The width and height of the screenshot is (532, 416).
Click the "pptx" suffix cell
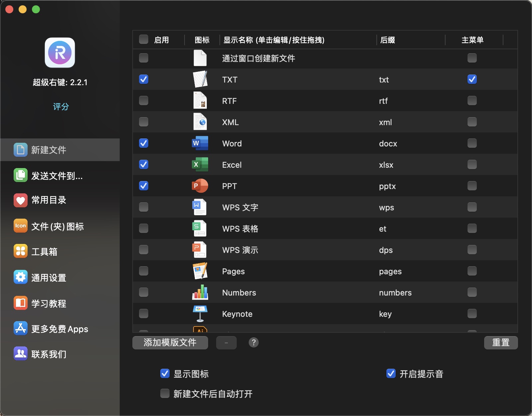387,186
